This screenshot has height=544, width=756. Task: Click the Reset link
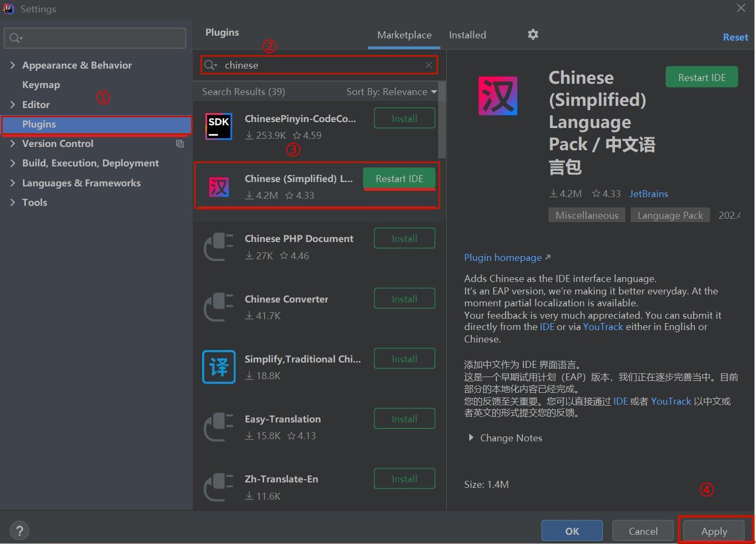pos(735,37)
